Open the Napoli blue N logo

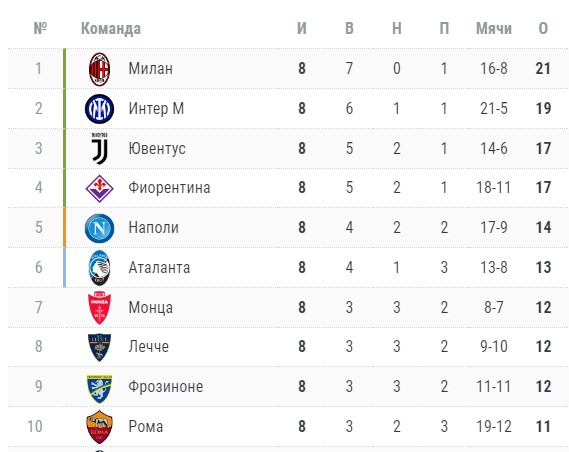click(x=99, y=228)
